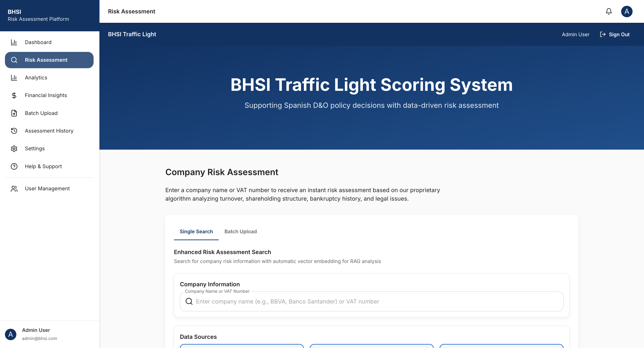Screen dimensions: 644x348
Task: Click the User Management people icon
Action: coord(14,189)
